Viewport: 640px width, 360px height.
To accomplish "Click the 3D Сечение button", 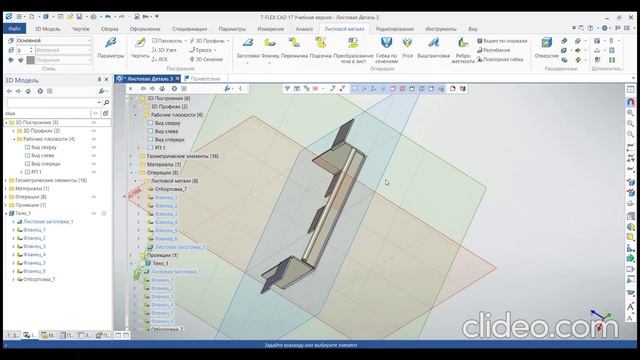I will (206, 59).
